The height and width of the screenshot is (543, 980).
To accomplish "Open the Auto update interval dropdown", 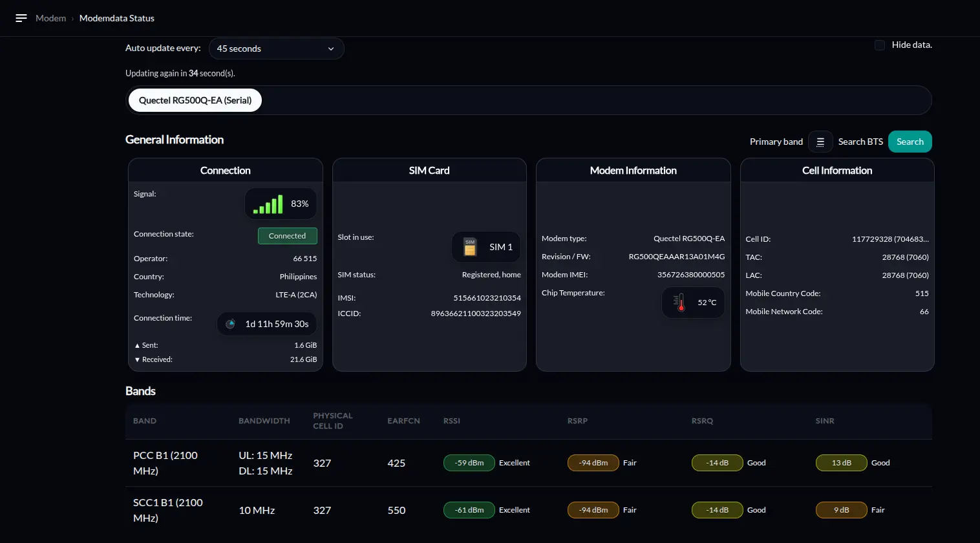I will [x=276, y=48].
